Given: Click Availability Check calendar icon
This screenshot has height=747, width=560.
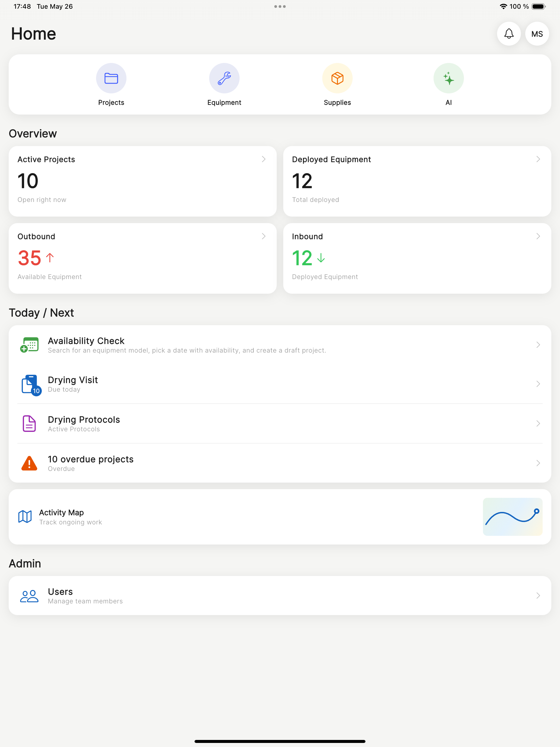Looking at the screenshot, I should pyautogui.click(x=29, y=345).
